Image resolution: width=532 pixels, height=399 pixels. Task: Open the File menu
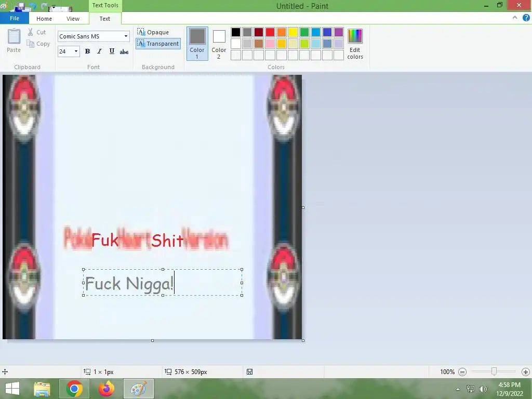tap(14, 18)
